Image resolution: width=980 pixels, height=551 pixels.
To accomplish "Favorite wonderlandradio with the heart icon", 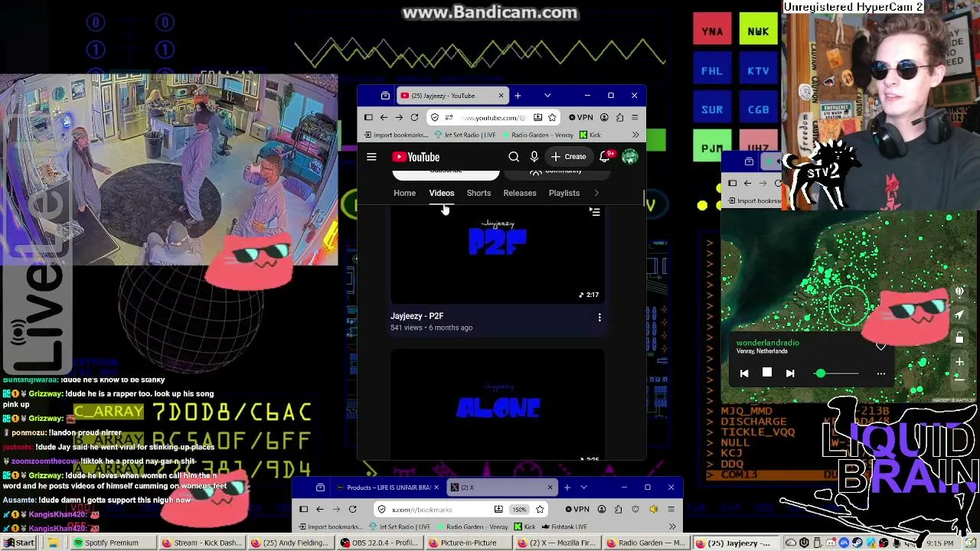I will click(881, 346).
